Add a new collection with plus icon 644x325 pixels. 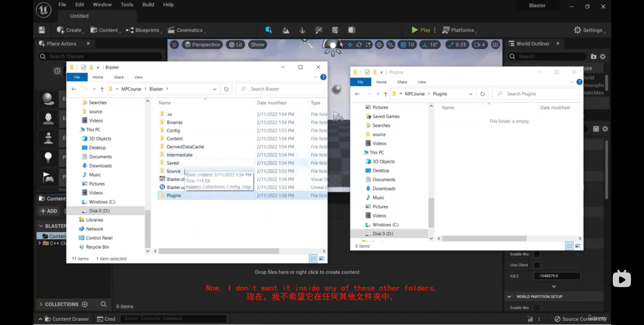[x=85, y=304]
